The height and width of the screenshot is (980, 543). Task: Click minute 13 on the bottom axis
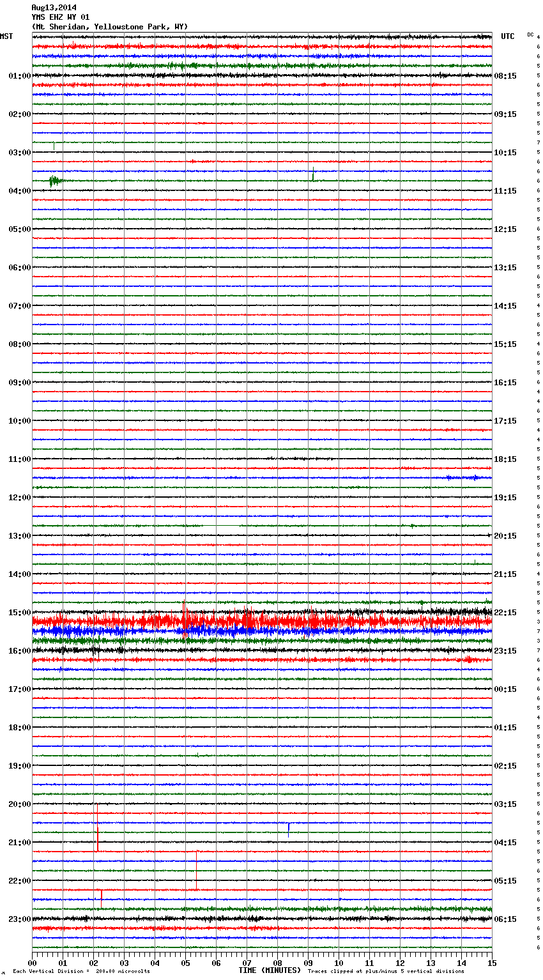[431, 963]
